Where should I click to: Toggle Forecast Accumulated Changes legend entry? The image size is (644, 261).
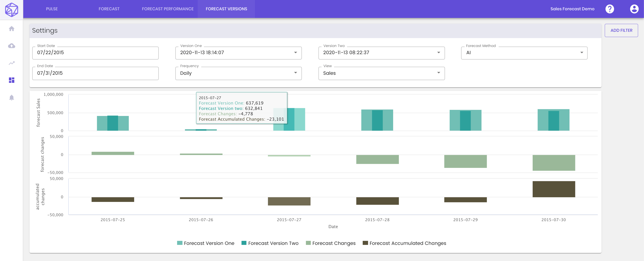(x=404, y=243)
